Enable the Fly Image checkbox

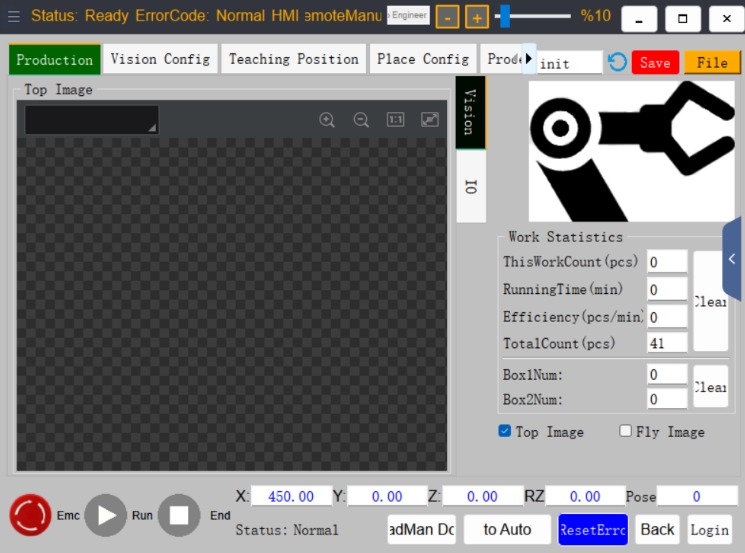click(626, 431)
